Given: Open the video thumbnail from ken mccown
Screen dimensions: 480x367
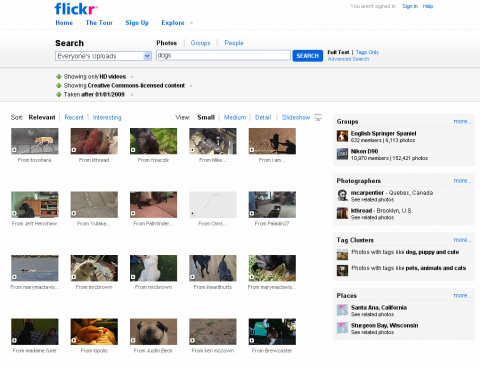Looking at the screenshot, I should 213,332.
